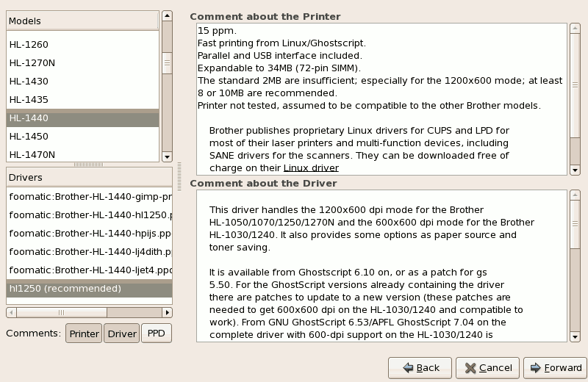The width and height of the screenshot is (588, 382).
Task: Click driver comment scroll down arrow
Action: click(575, 336)
